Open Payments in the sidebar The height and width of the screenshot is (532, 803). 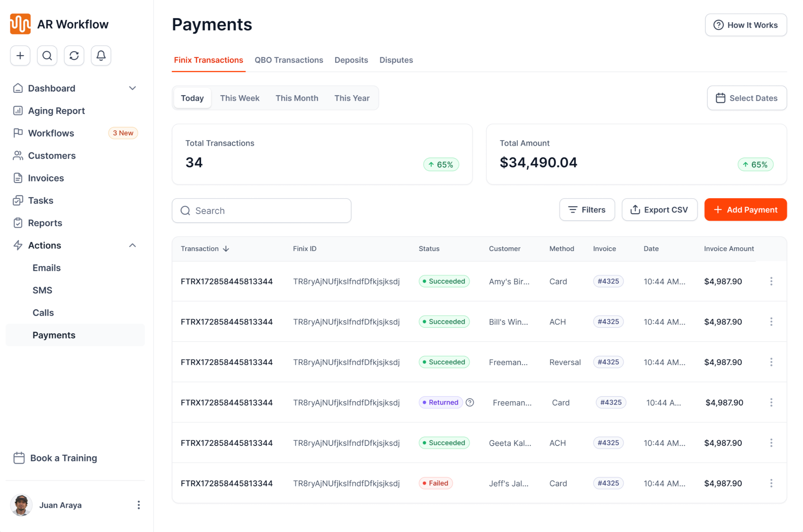coord(75,335)
